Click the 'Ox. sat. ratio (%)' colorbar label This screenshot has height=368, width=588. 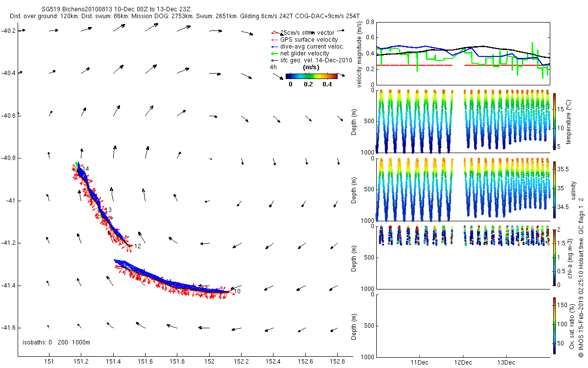[x=572, y=325]
